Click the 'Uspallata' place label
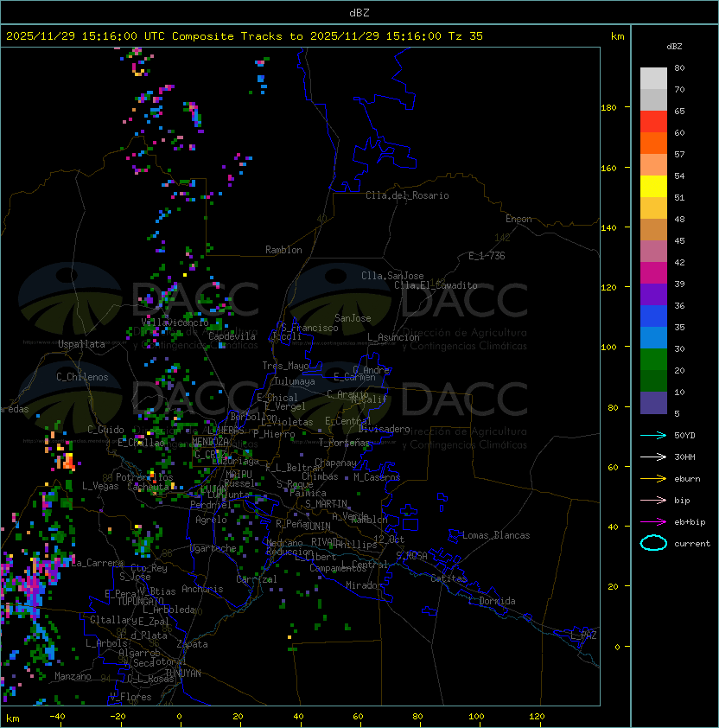Screen dimensions: 719x728 [81, 344]
